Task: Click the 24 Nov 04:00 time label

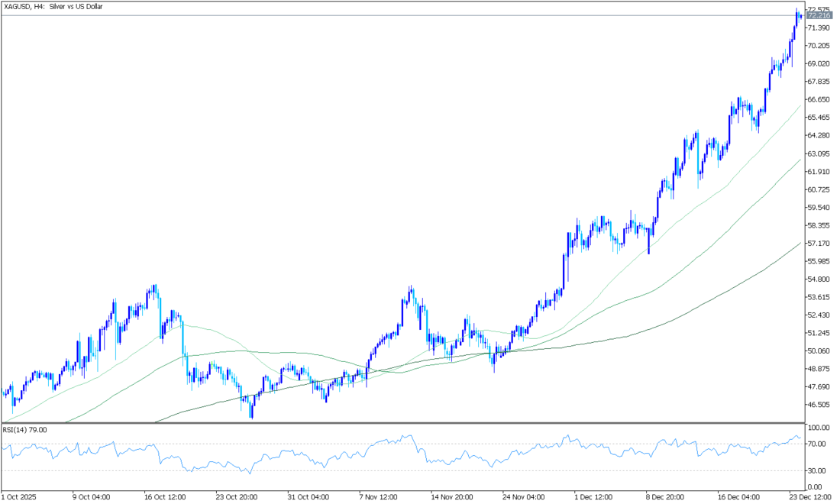Action: (x=522, y=496)
